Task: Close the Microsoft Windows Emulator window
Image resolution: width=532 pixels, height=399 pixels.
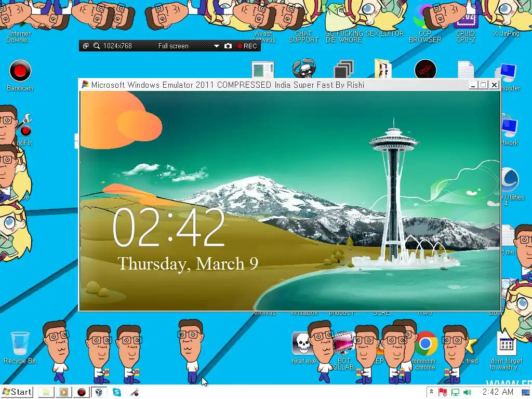Action: (x=495, y=85)
